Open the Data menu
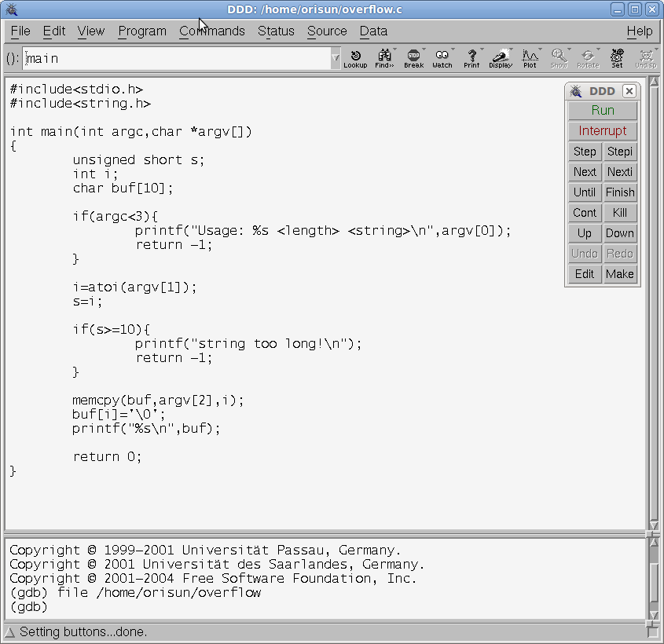 click(373, 31)
